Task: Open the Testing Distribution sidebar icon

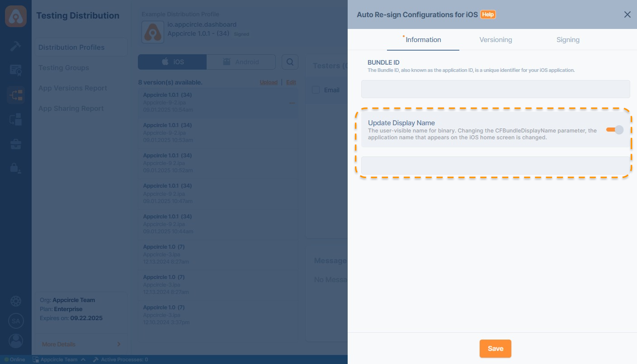Action: click(x=16, y=95)
